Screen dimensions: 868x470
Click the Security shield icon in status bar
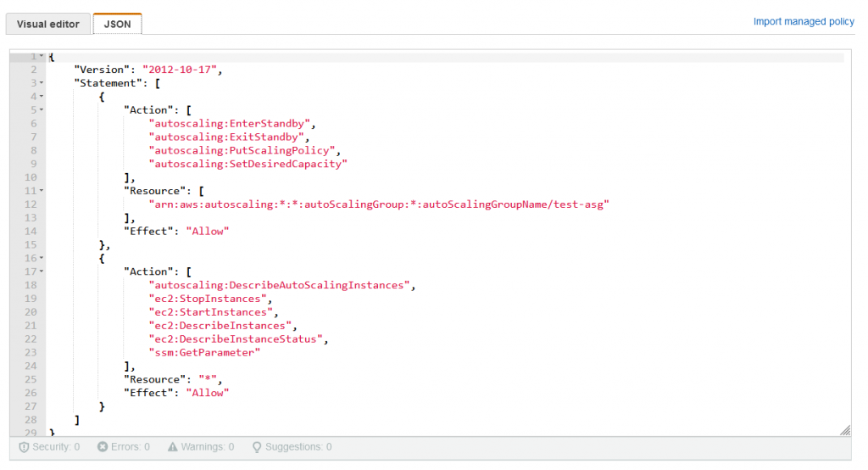24,447
